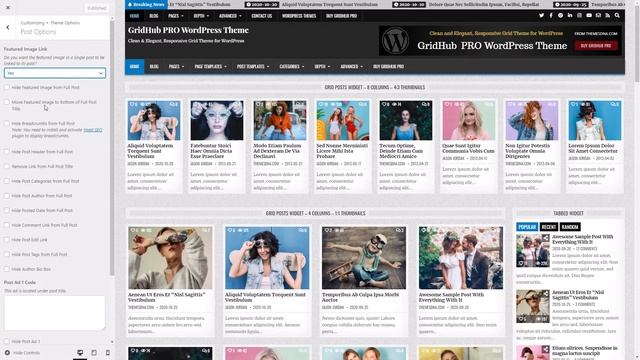
Task: Click share icon on Awesome Sample Post tab item
Action: 545,238
